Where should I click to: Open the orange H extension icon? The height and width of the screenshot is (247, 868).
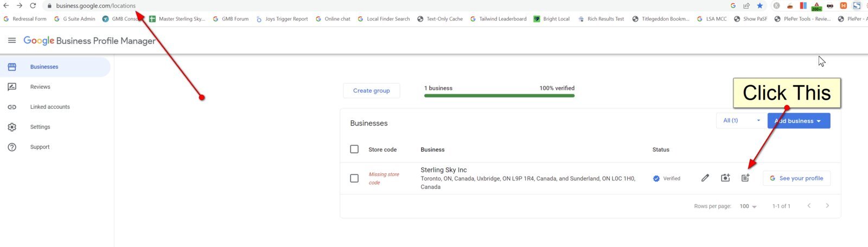coord(843,5)
